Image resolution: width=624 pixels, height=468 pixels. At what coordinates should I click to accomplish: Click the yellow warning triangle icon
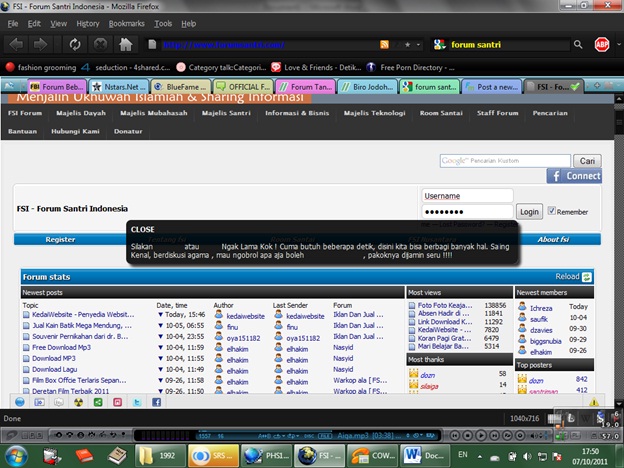coord(594,402)
